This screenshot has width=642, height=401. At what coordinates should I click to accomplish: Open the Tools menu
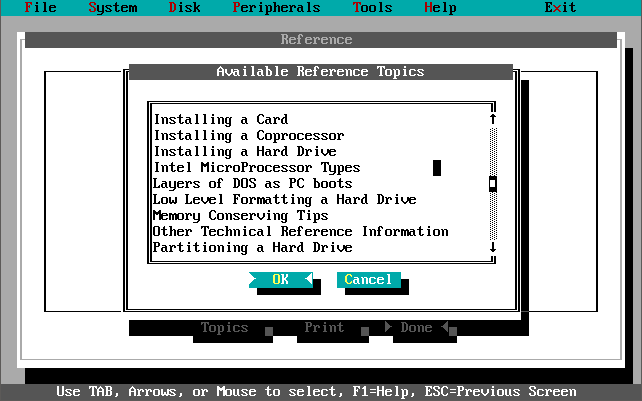(x=372, y=7)
